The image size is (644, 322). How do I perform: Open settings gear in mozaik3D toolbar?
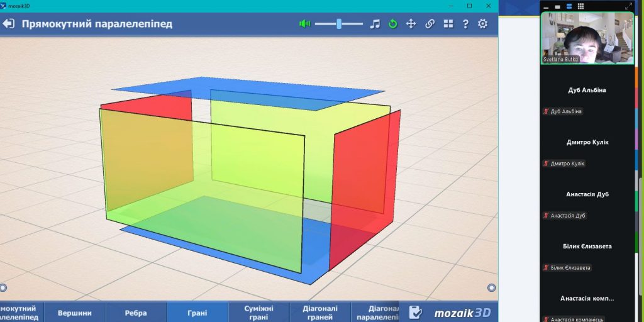click(482, 24)
